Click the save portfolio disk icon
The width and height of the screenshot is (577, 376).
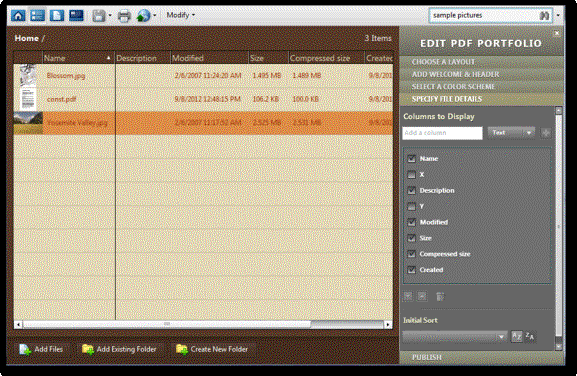point(99,16)
